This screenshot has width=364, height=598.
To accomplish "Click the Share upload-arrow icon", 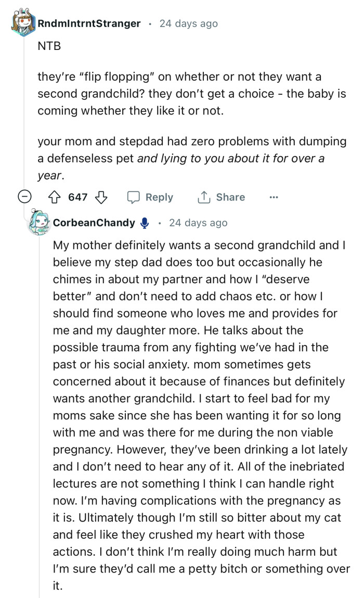I will (204, 197).
